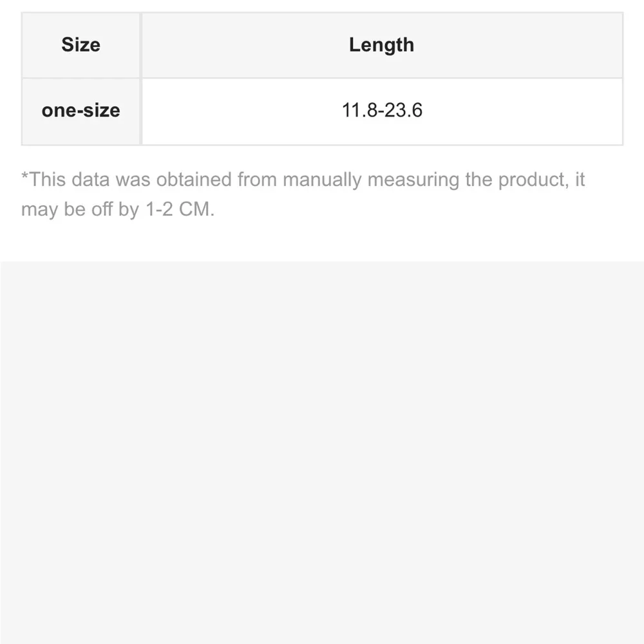Click the word "it" ending the first note line
This screenshot has height=644, width=644.
(579, 179)
